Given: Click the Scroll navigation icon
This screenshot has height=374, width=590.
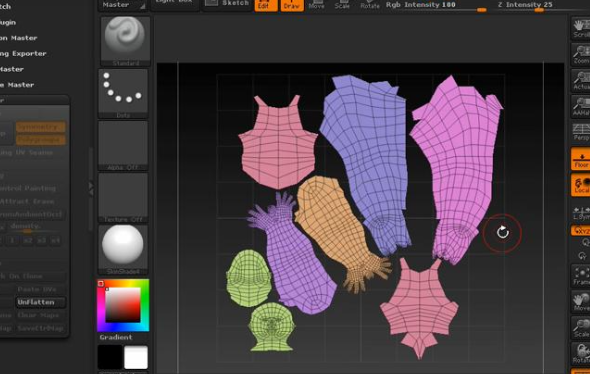Looking at the screenshot, I should pos(581,29).
